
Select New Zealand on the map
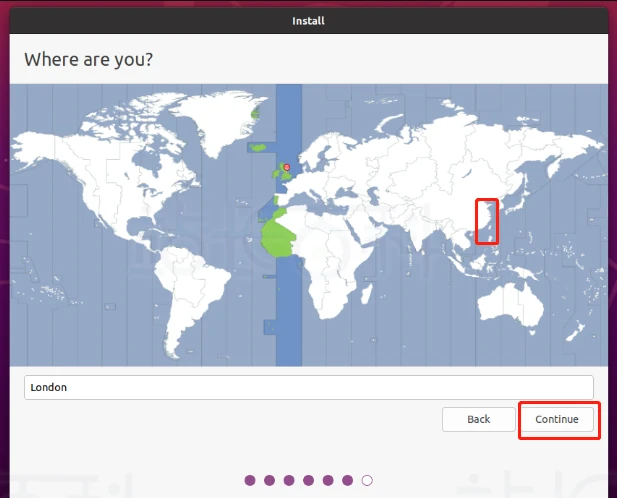[x=576, y=330]
